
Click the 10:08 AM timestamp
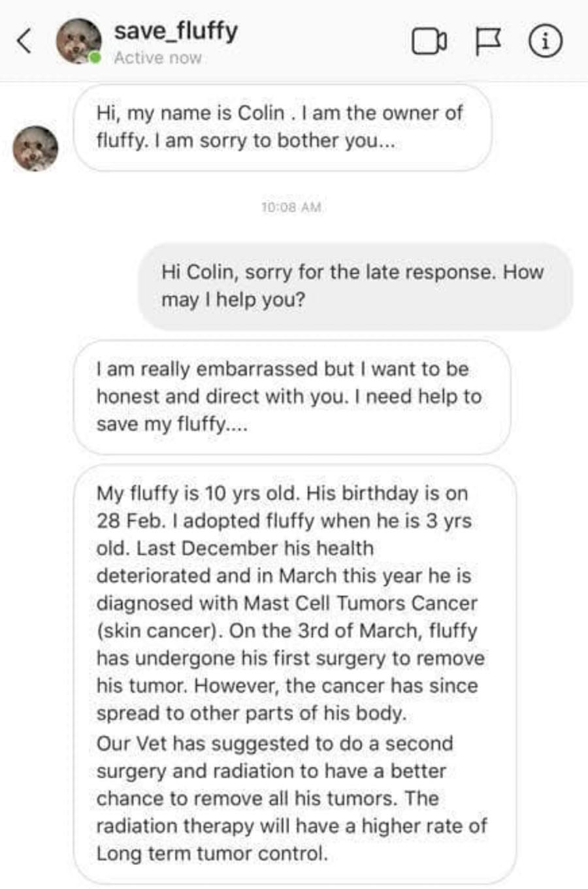pos(291,207)
